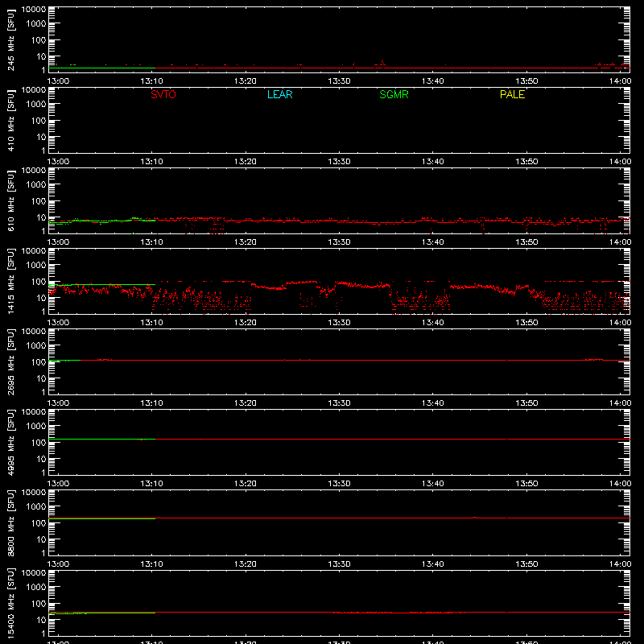Screen dimensions: 644x644
Task: Click 13:50 time label under 4995 MHz plot
Action: tap(526, 484)
